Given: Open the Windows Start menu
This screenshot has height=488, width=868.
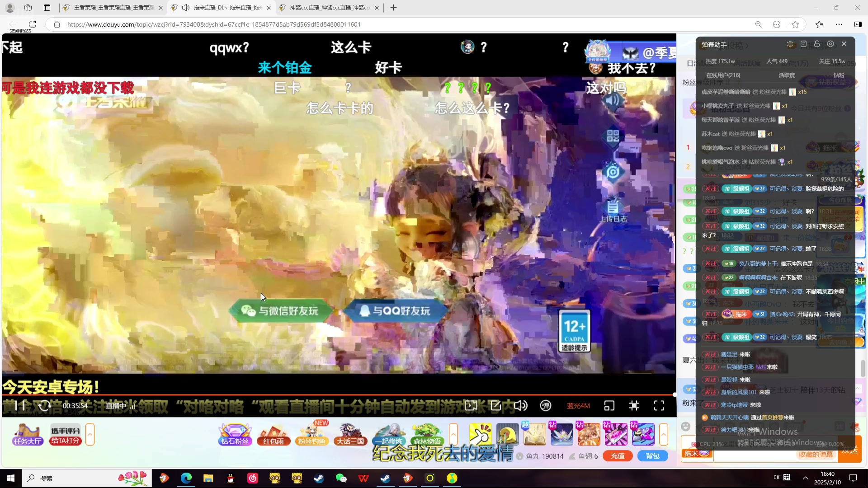Looking at the screenshot, I should pos(11,478).
